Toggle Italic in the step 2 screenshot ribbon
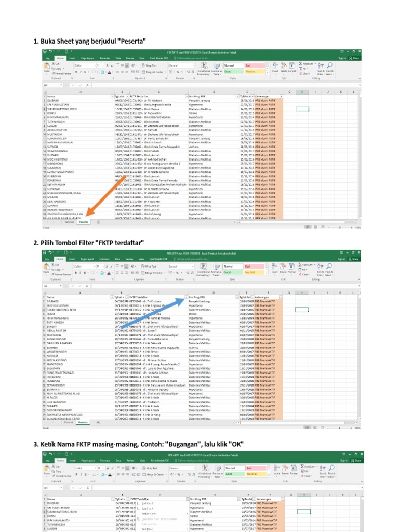The image size is (399, 532). click(80, 273)
